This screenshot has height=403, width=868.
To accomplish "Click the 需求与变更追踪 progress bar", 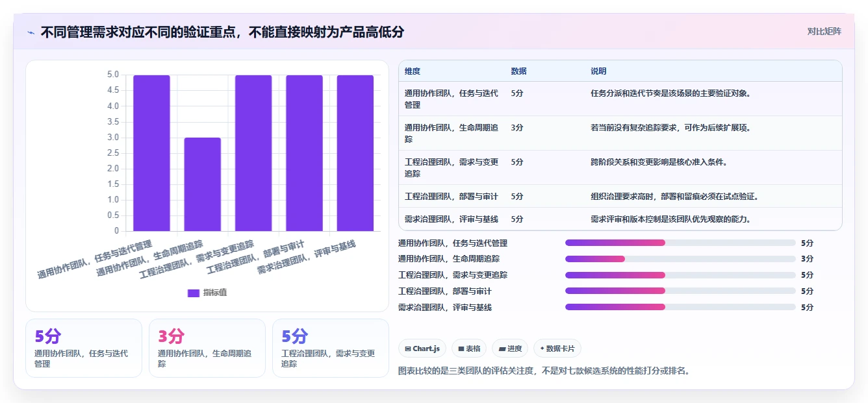I will coord(680,275).
